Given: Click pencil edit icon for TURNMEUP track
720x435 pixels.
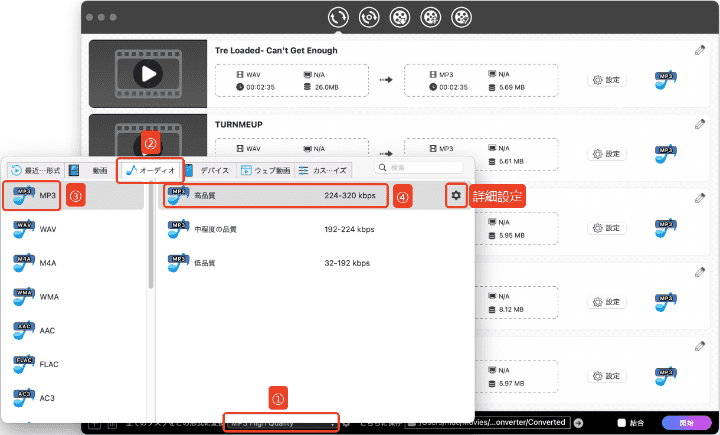Looking at the screenshot, I should 700,124.
